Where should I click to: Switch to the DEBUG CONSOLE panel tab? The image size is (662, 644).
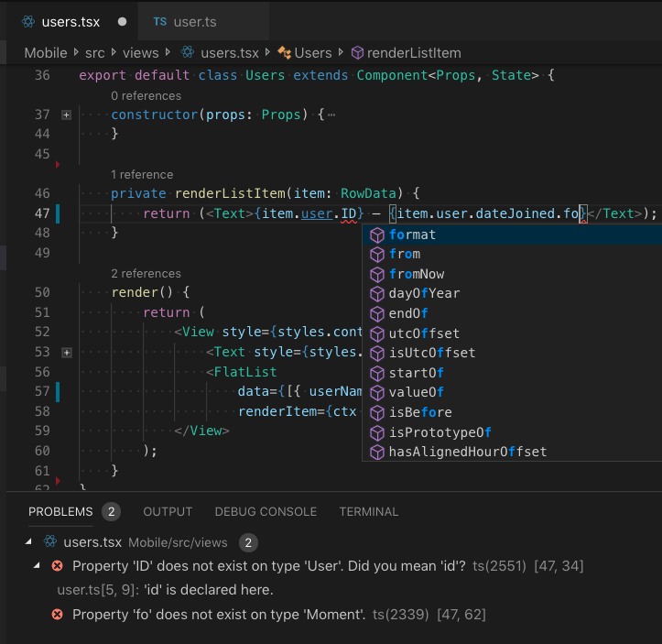[x=266, y=511]
